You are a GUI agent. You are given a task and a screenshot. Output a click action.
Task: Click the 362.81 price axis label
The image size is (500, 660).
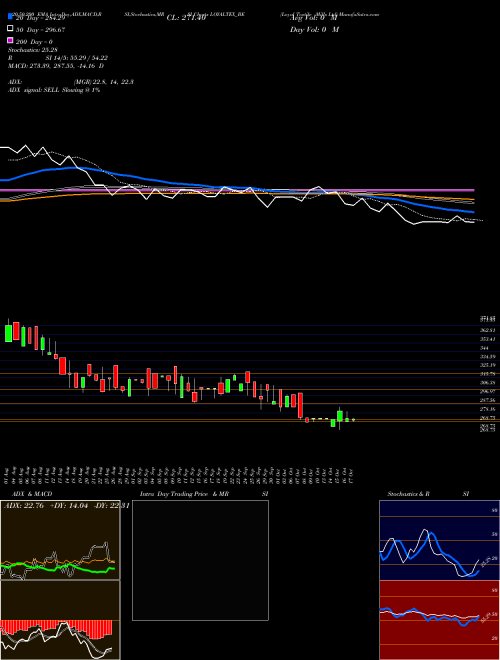[x=488, y=330]
